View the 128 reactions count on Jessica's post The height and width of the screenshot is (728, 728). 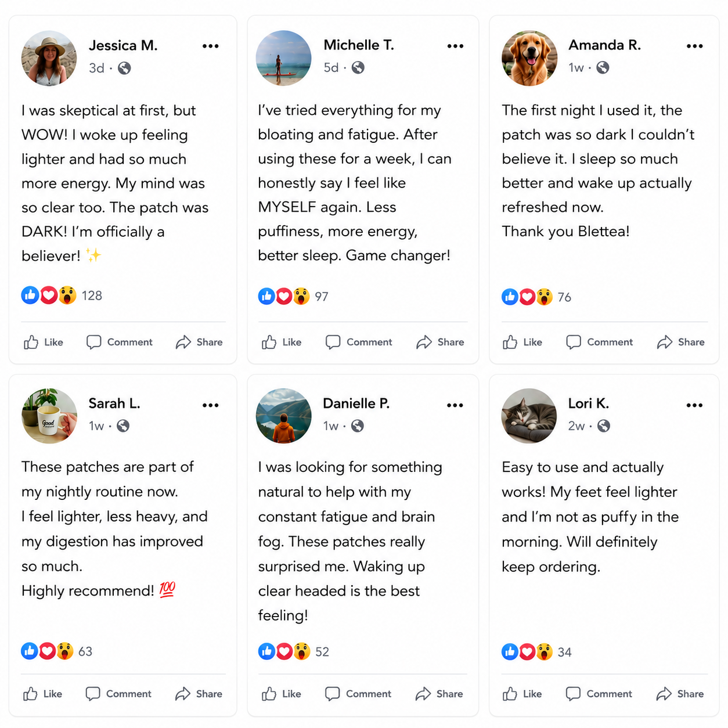coord(92,295)
